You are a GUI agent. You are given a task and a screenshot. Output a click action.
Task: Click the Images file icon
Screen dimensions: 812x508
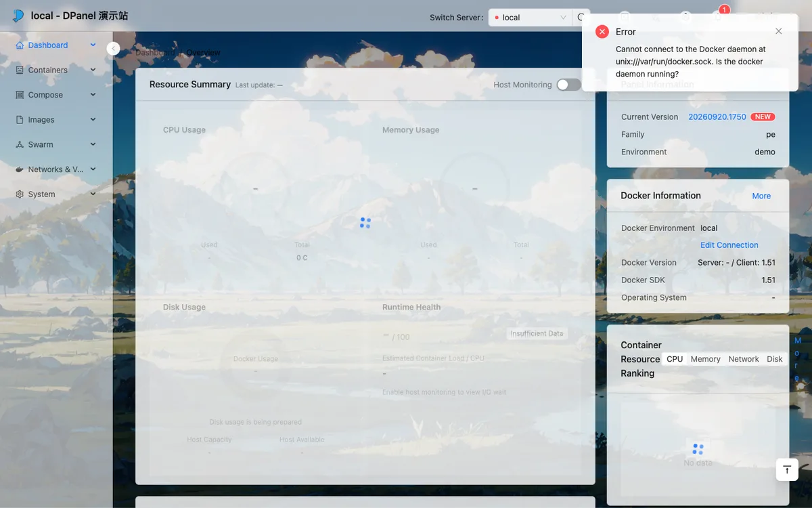click(x=20, y=120)
